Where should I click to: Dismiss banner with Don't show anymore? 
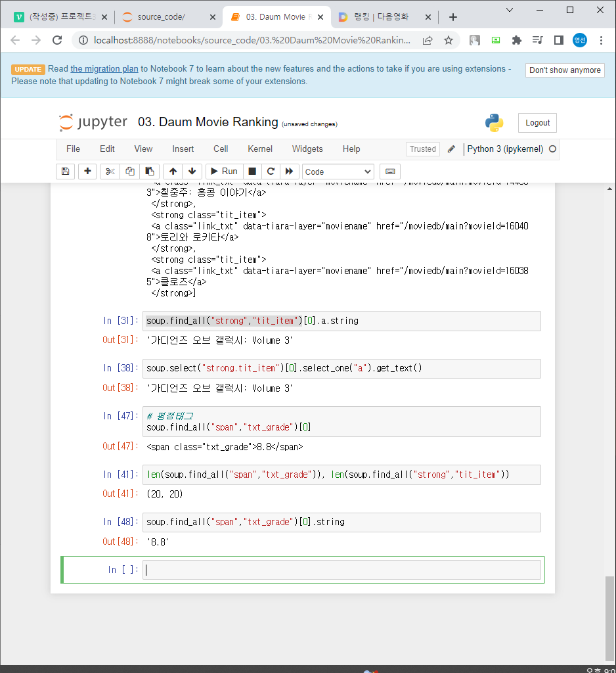(x=565, y=70)
